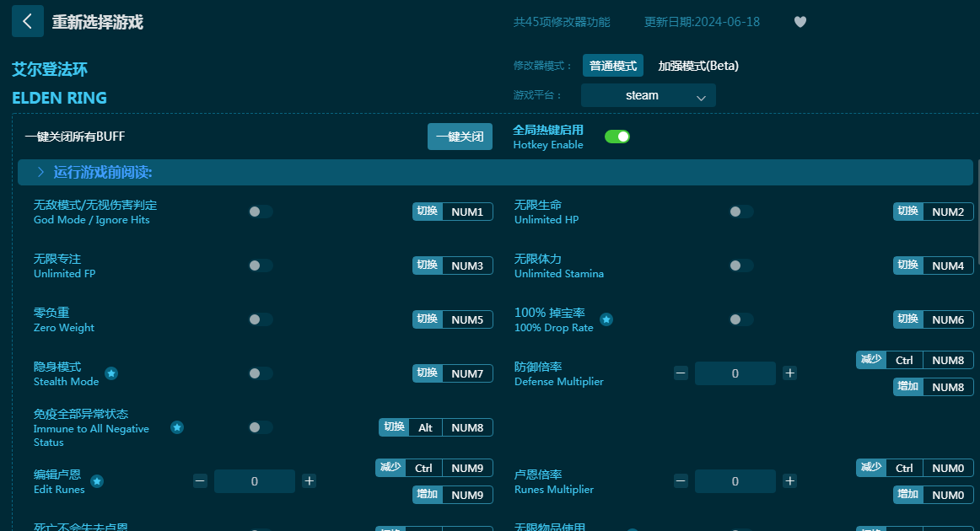Image resolution: width=980 pixels, height=531 pixels.
Task: Click the 增加 NUM0 hotkey for Runes Multiplier
Action: [x=933, y=495]
